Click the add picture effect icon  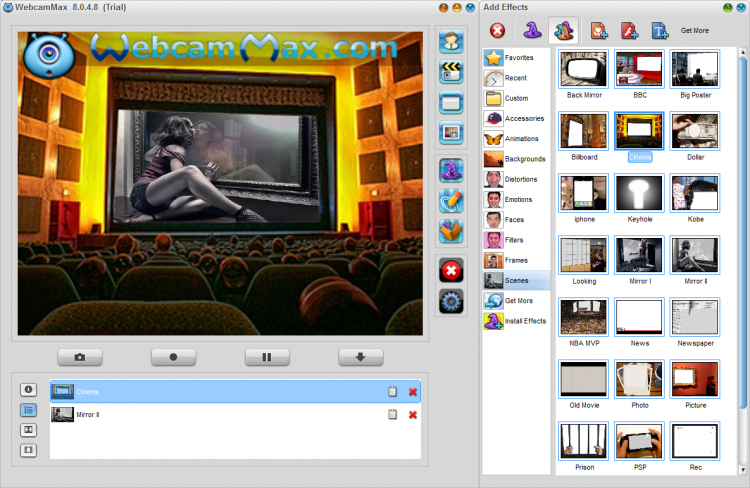tap(599, 31)
